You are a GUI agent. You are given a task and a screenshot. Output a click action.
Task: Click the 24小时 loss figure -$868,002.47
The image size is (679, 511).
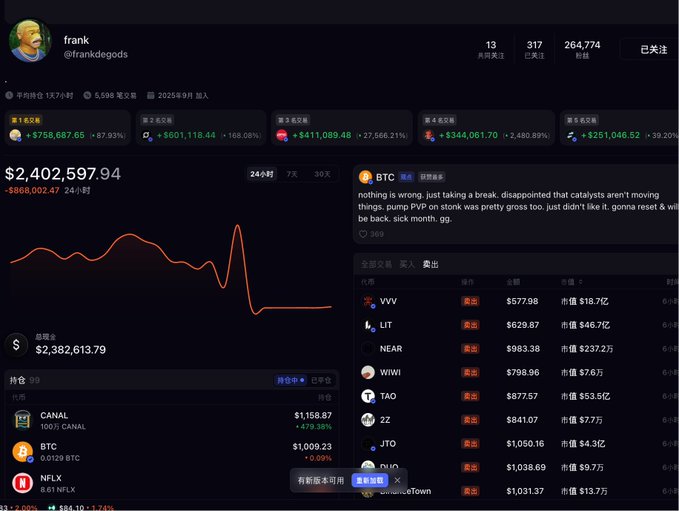(32, 191)
